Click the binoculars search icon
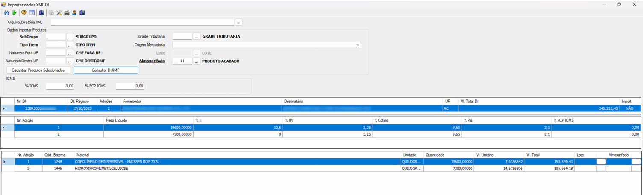This screenshot has height=195, width=644. tap(6, 13)
